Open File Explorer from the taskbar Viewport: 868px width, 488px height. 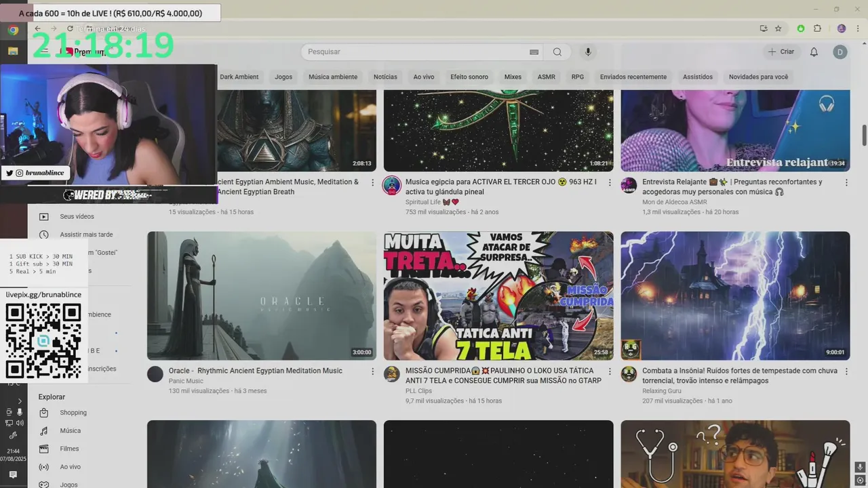tap(13, 51)
